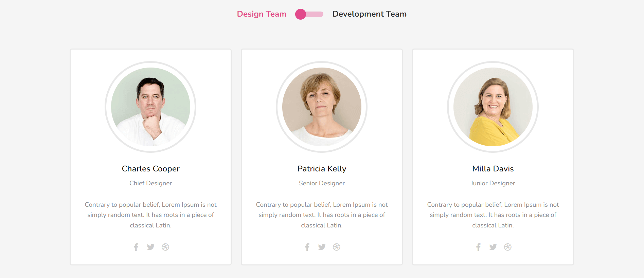This screenshot has width=644, height=278.
Task: Visit Milla Davis's Twitter icon
Action: (493, 247)
